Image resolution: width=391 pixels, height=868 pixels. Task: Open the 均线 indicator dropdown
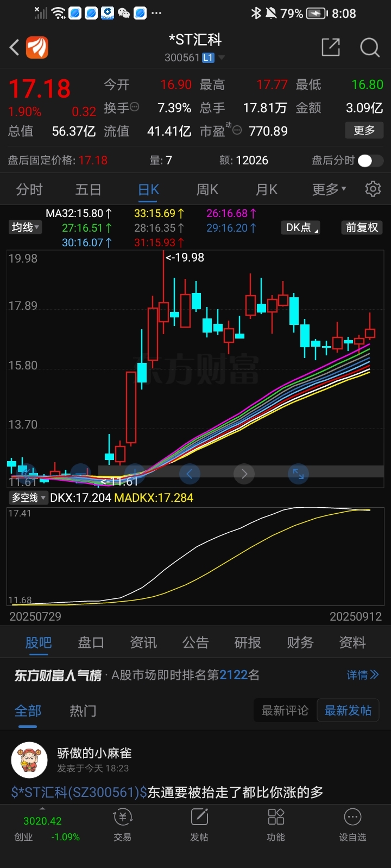(x=26, y=227)
